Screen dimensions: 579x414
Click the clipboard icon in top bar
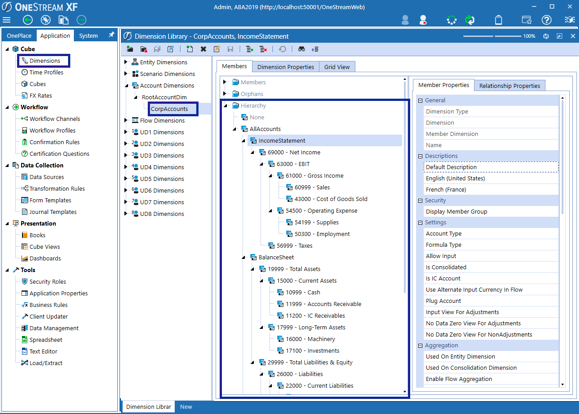pos(499,20)
